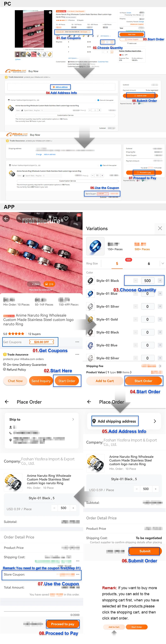This screenshot has width=166, height=644.
Task: Click the Chat Now button
Action: pyautogui.click(x=15, y=381)
